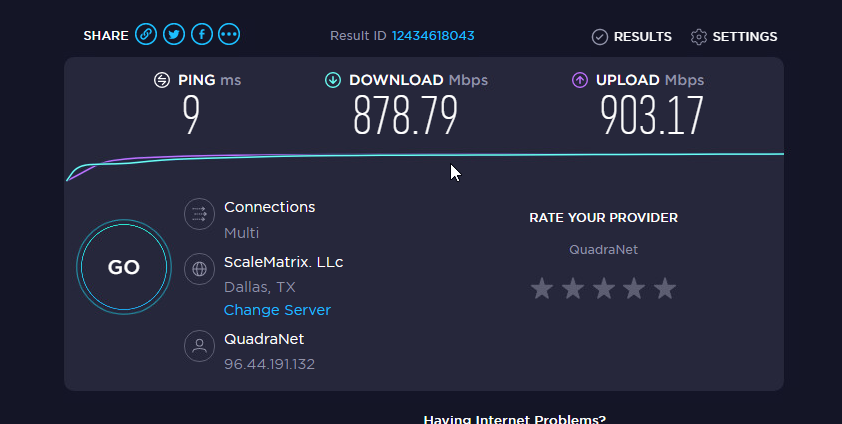The image size is (842, 424).
Task: Click the Connections multi-arrow icon
Action: (x=199, y=214)
